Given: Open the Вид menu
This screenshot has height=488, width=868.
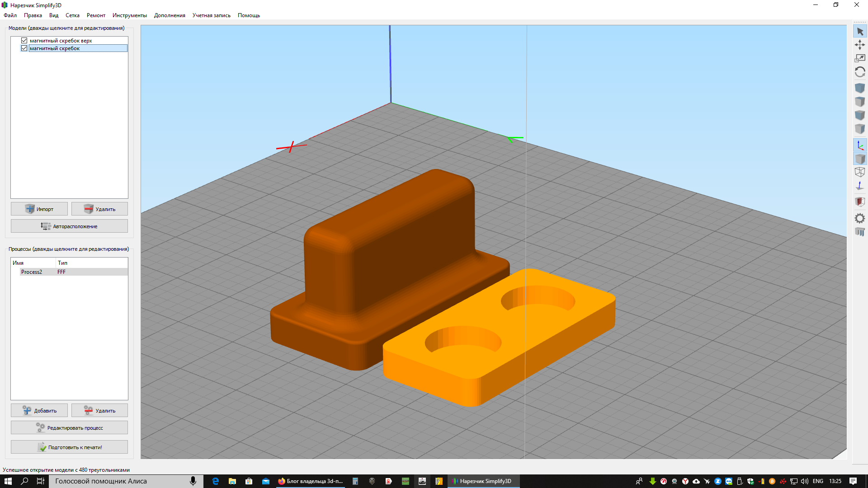Looking at the screenshot, I should click(54, 15).
